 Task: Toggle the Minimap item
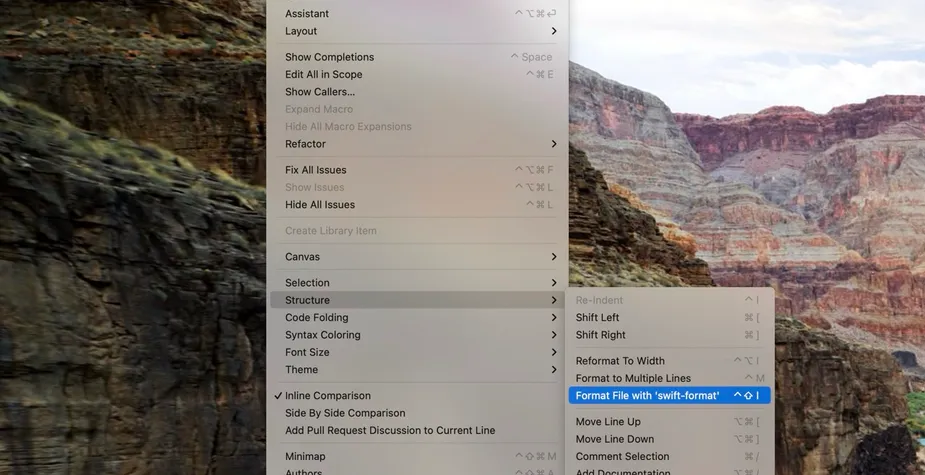tap(417, 456)
